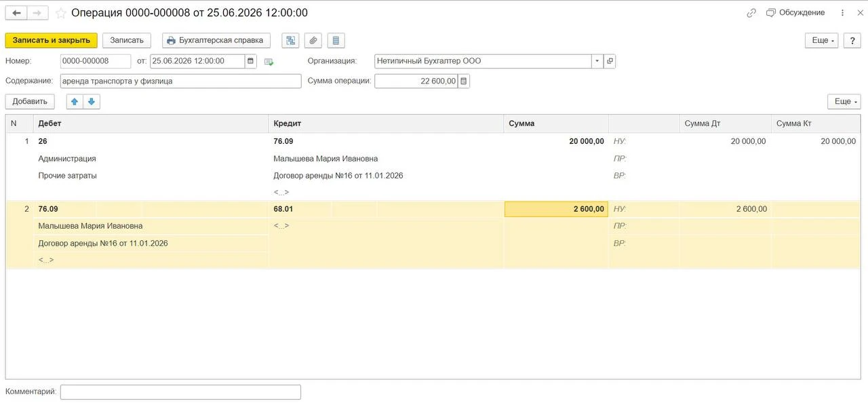Move the row up with the blue arrow
Image resolution: width=868 pixels, height=403 pixels.
(x=75, y=101)
